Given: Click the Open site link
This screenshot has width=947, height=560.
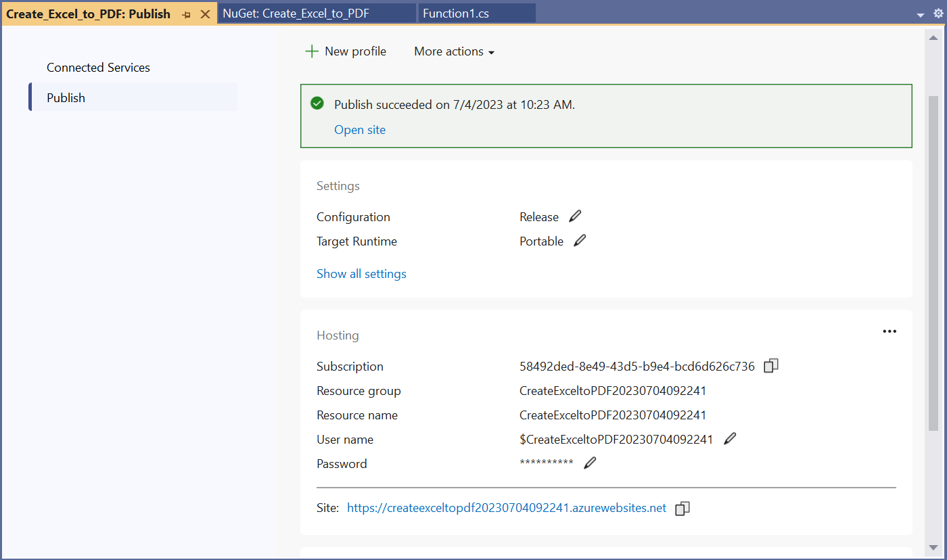Looking at the screenshot, I should pos(359,130).
